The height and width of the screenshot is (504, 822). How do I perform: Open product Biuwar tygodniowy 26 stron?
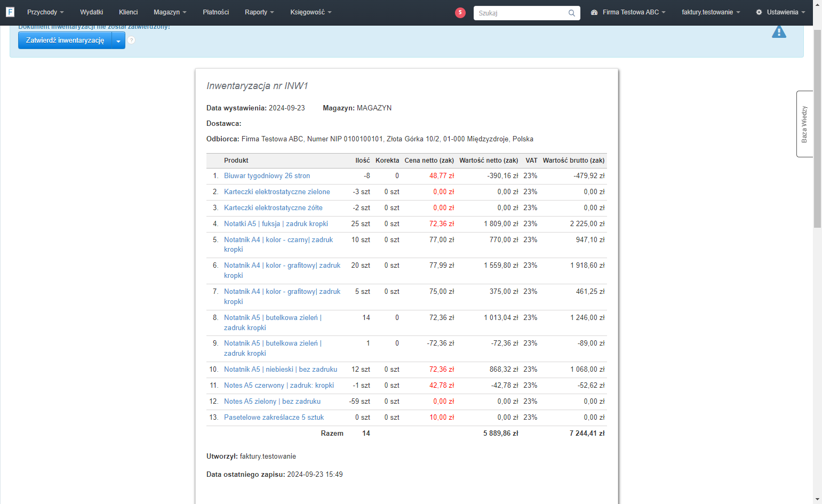267,176
